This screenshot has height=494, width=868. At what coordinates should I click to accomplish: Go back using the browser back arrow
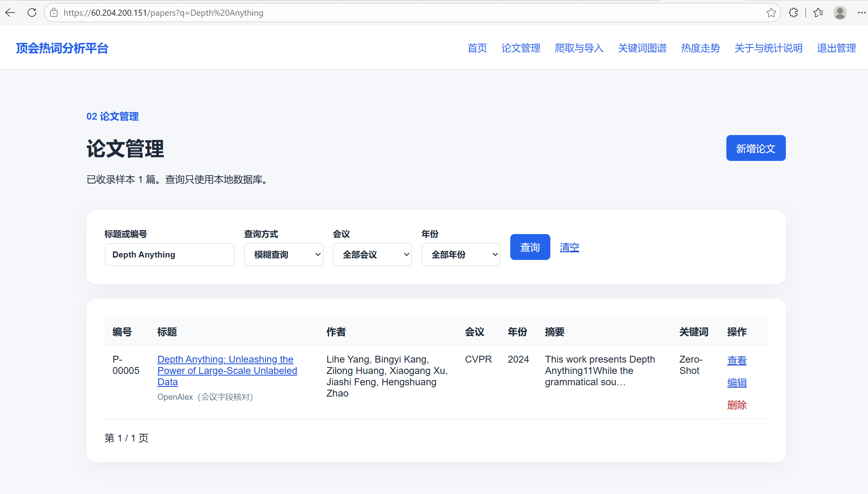10,13
